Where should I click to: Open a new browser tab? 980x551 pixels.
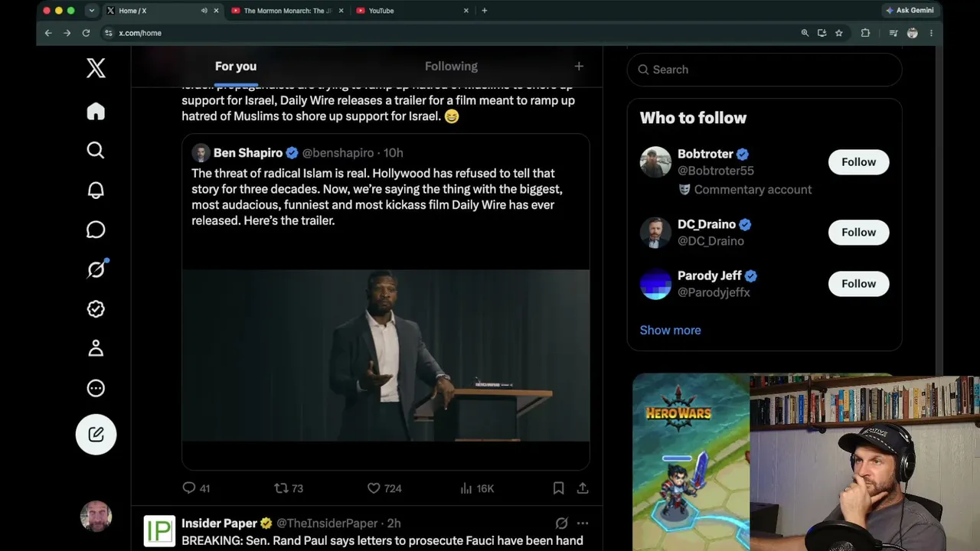point(485,11)
